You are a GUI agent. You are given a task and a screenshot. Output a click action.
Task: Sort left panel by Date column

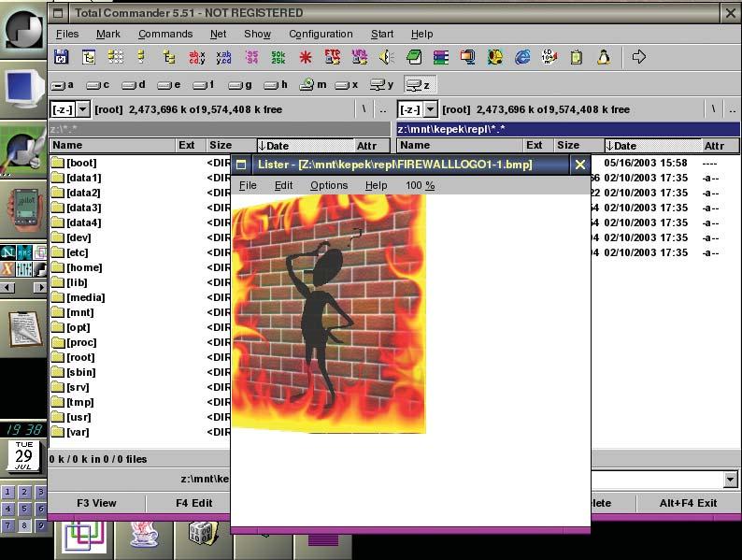pos(306,146)
